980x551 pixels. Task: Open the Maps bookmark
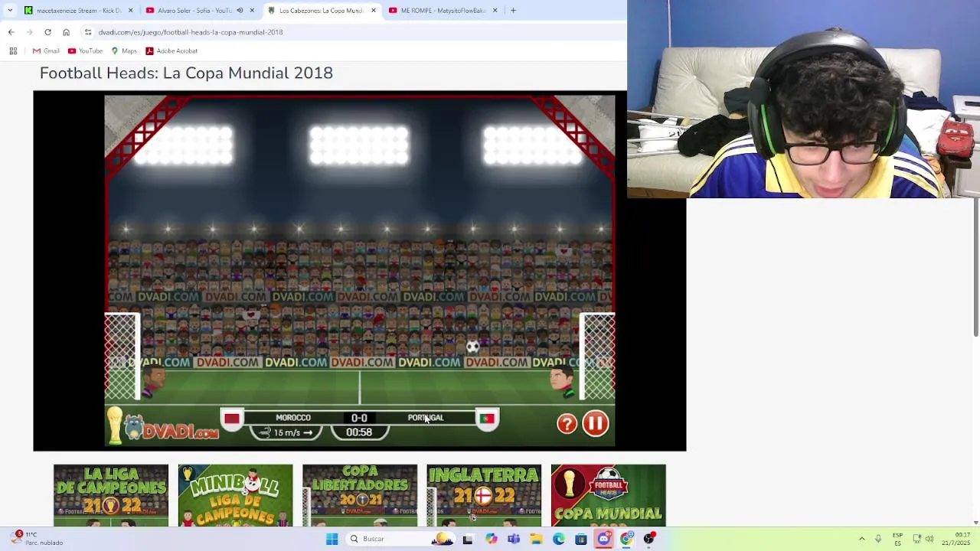124,51
